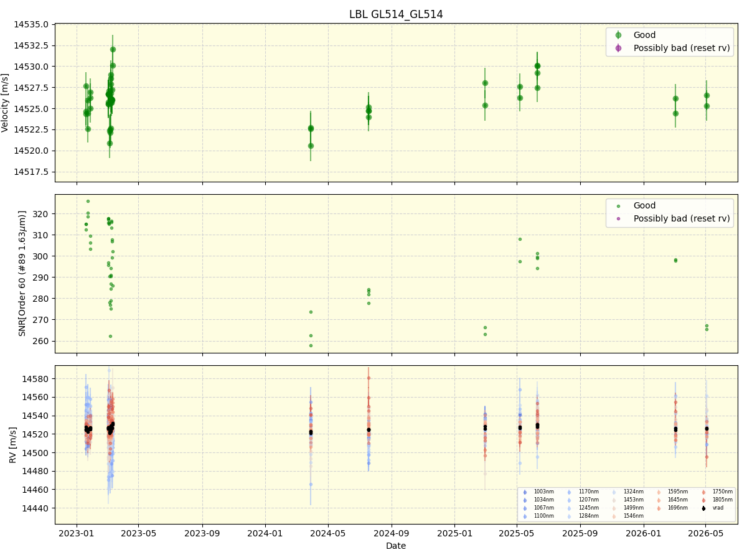The height and width of the screenshot is (560, 747).
Task: Click the highest SNR point near 326
Action: (x=88, y=201)
